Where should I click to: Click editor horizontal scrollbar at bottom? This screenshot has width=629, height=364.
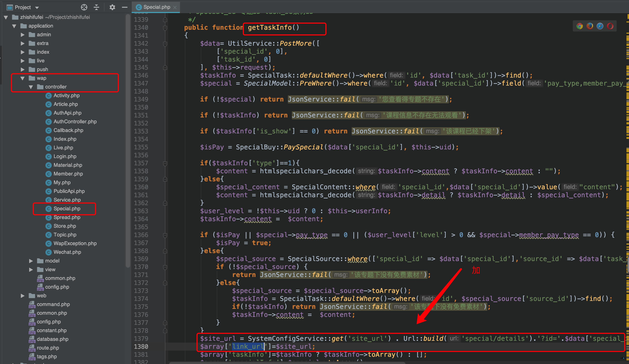click(287, 363)
